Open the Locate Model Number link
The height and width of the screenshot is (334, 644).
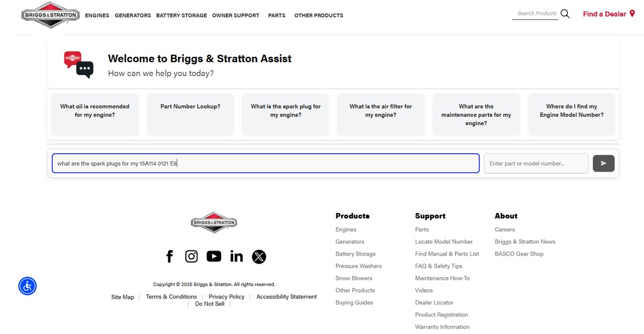[x=444, y=241]
